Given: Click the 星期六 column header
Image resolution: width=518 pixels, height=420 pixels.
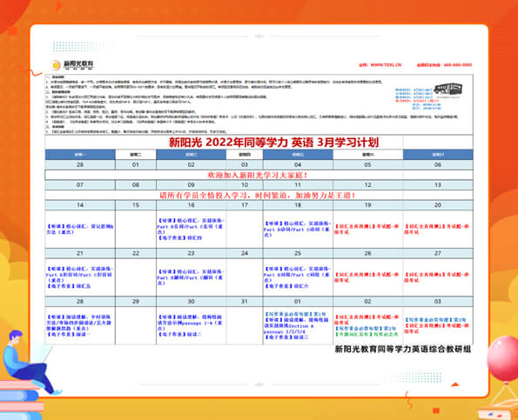Looking at the screenshot, I should point(367,155).
